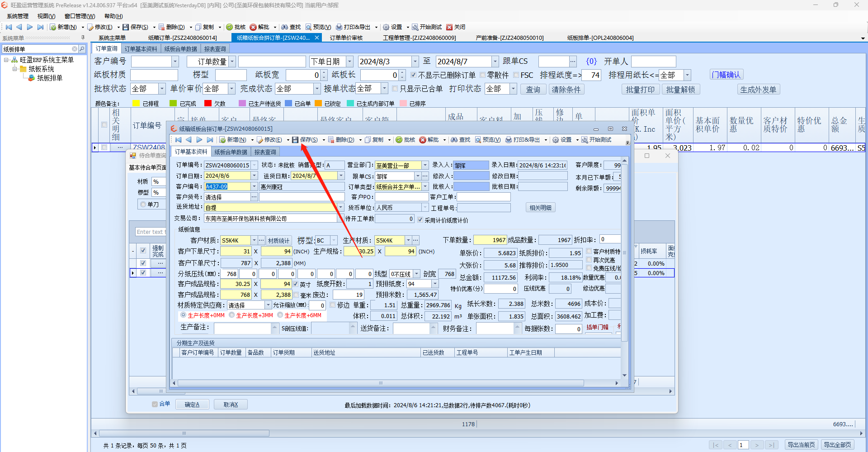Click Save icon in the 纸箱纸板合拼订单 dialog toolbar
This screenshot has width=868, height=452.
(x=295, y=140)
